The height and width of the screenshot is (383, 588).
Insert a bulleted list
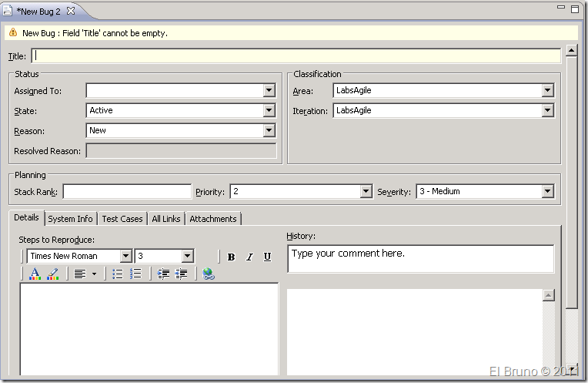click(x=117, y=274)
